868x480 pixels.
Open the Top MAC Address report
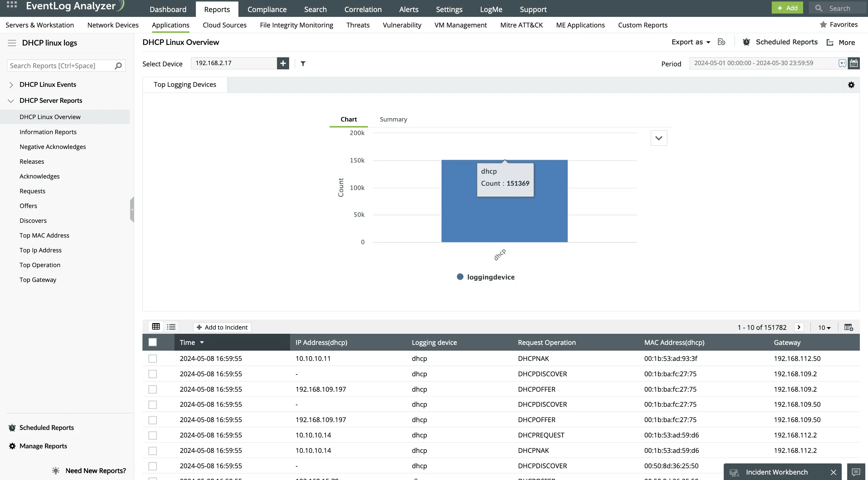[44, 235]
